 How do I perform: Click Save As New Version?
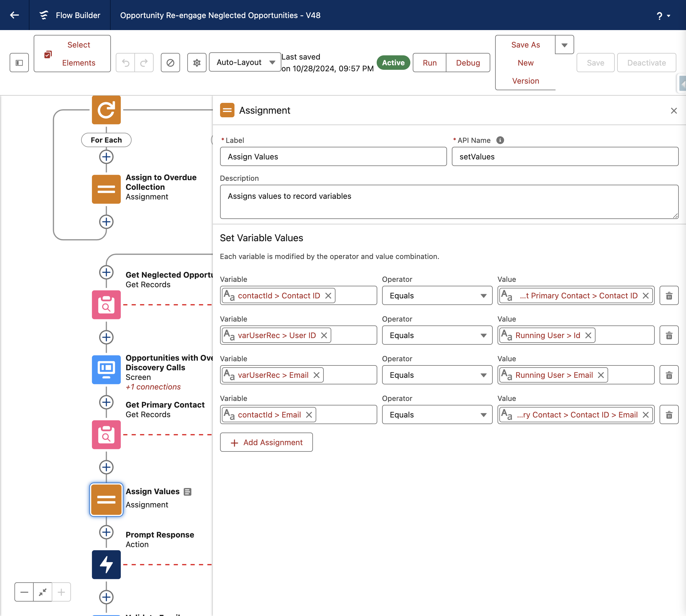(x=525, y=63)
